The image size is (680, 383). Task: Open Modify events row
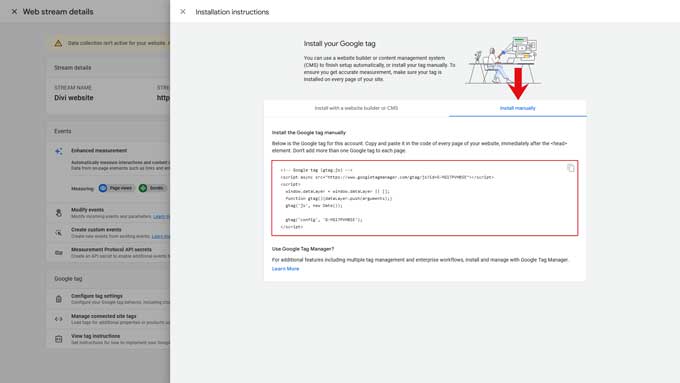coord(109,213)
